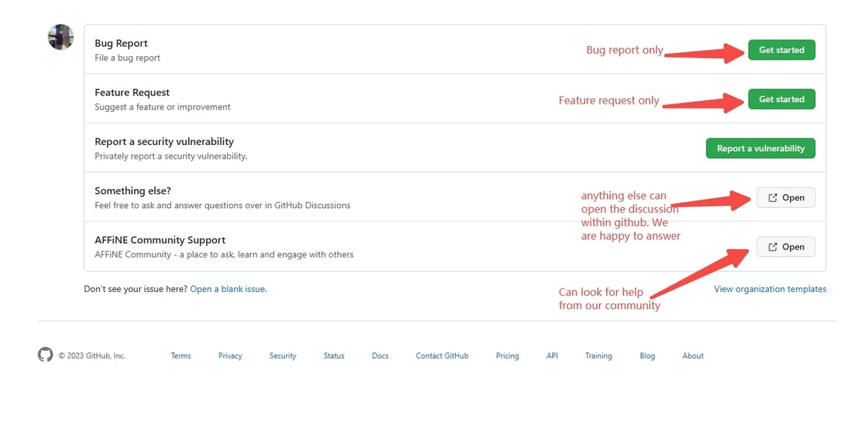Click the "Don't see your issue here?" text
The height and width of the screenshot is (437, 868).
click(136, 289)
